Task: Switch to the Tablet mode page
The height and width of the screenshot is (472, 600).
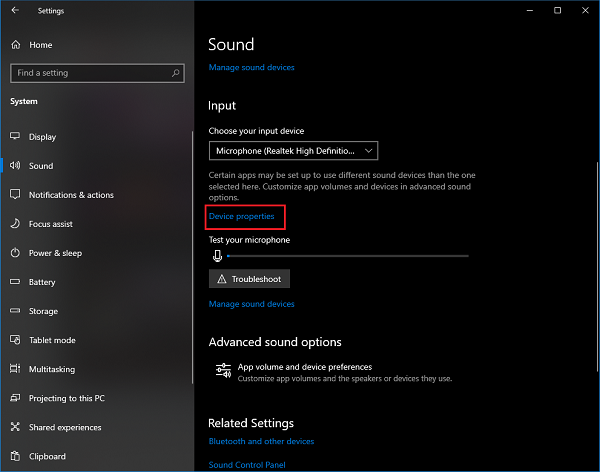Action: point(51,340)
